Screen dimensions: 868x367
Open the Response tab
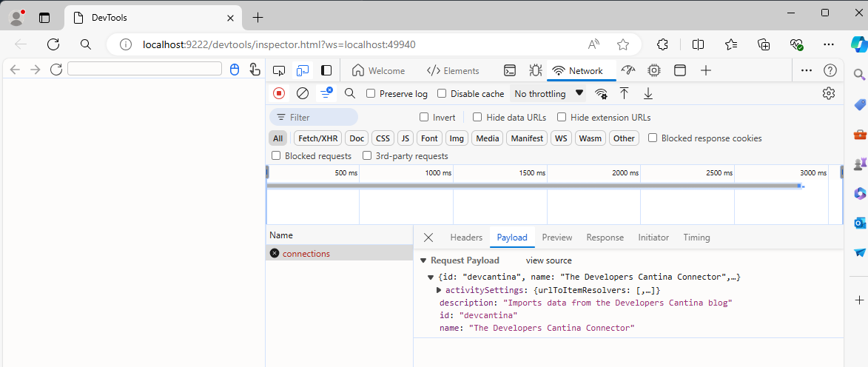tap(605, 238)
